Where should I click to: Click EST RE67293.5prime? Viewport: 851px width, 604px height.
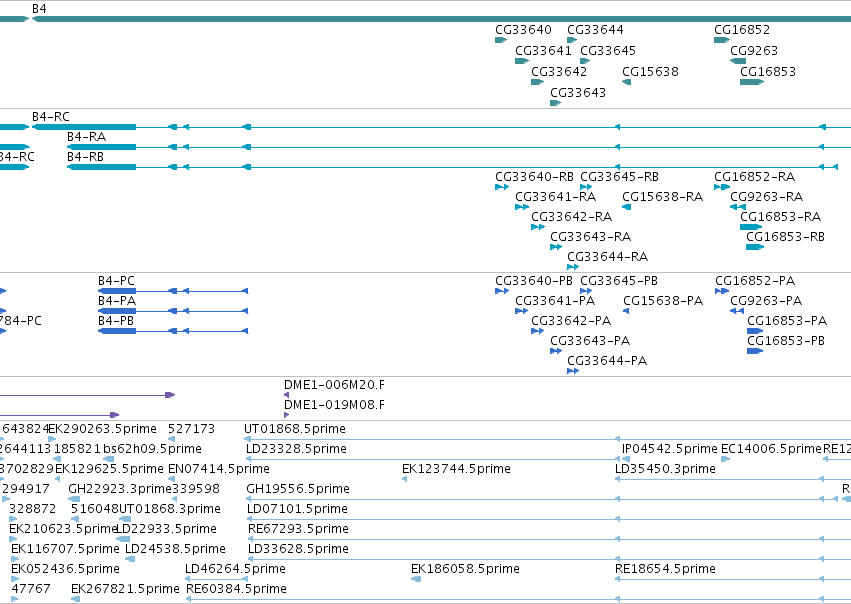(x=298, y=529)
